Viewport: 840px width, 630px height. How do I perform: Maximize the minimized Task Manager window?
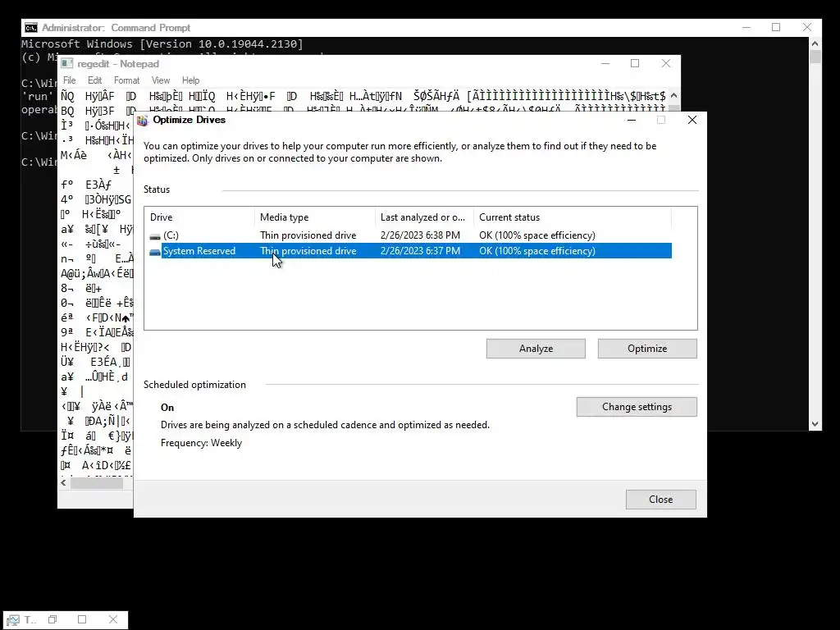[x=82, y=619]
